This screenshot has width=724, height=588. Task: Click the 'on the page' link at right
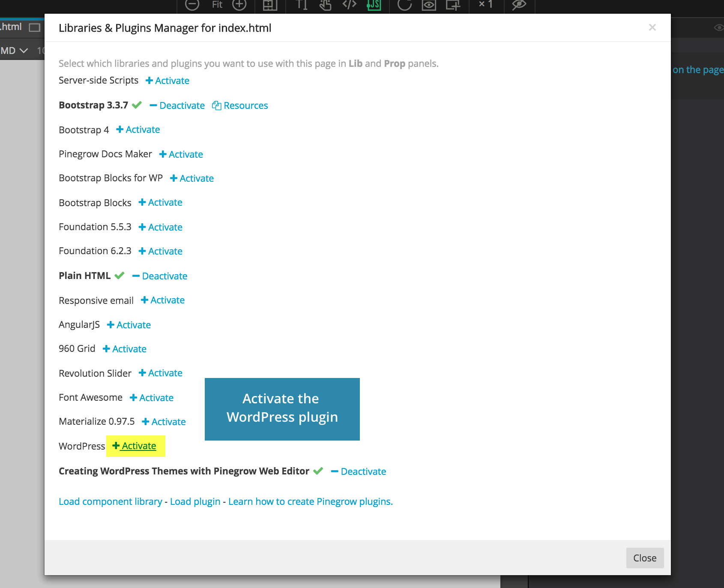point(698,69)
